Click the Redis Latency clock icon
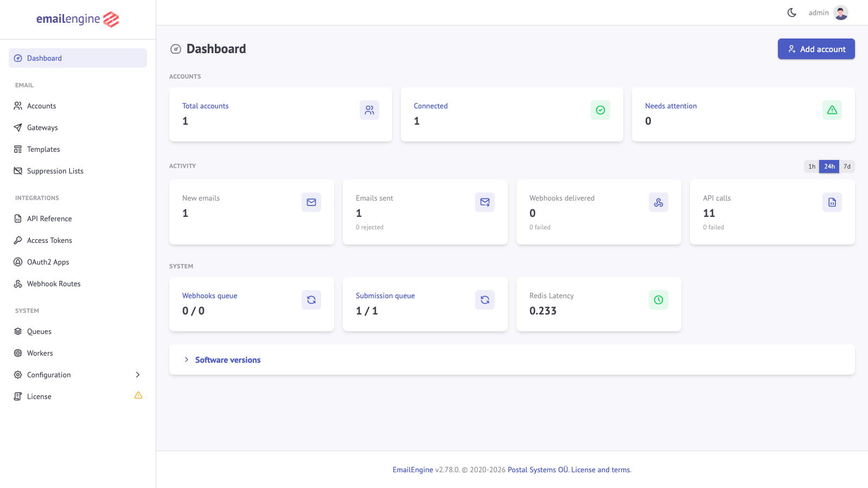 click(x=659, y=300)
